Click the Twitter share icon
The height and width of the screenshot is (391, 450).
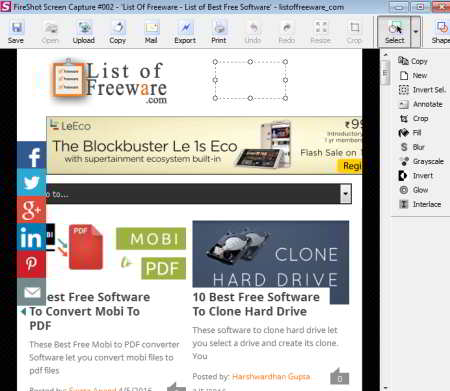coord(32,183)
